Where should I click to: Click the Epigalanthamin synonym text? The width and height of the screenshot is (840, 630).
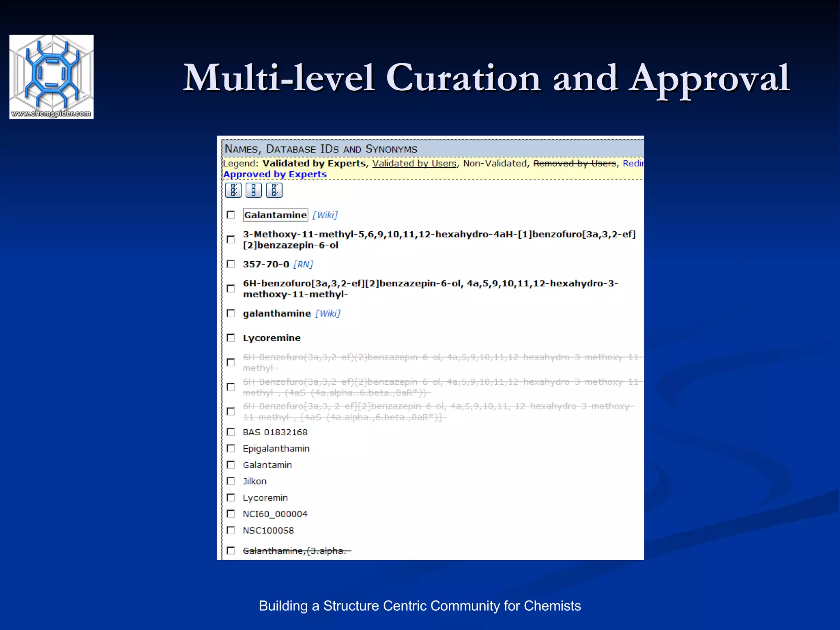click(276, 449)
